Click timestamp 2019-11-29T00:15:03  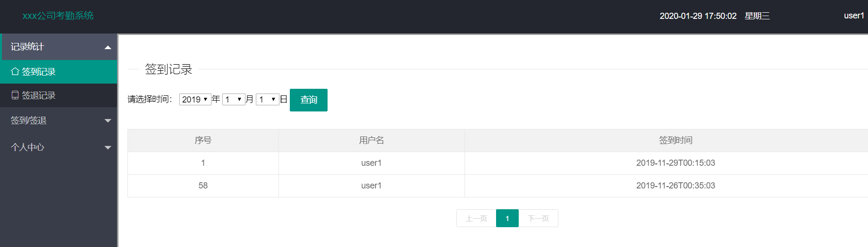point(675,163)
